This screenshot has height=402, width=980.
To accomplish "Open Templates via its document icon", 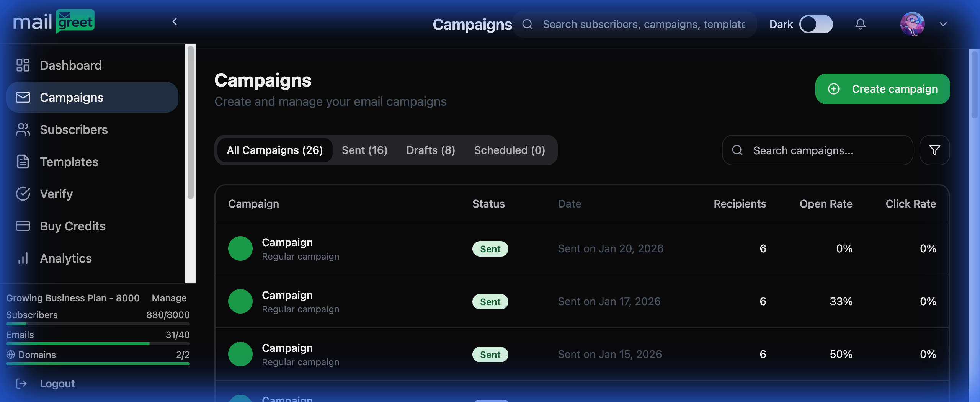I will click(23, 162).
